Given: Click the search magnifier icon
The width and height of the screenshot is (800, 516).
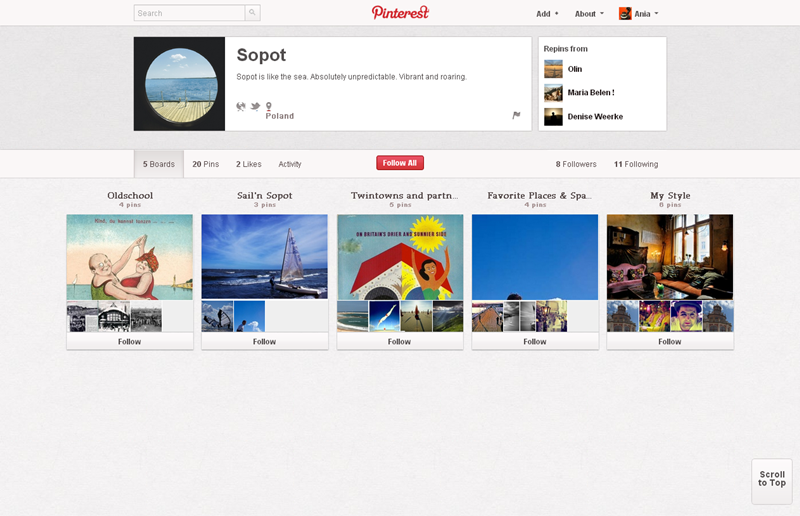Looking at the screenshot, I should click(252, 13).
